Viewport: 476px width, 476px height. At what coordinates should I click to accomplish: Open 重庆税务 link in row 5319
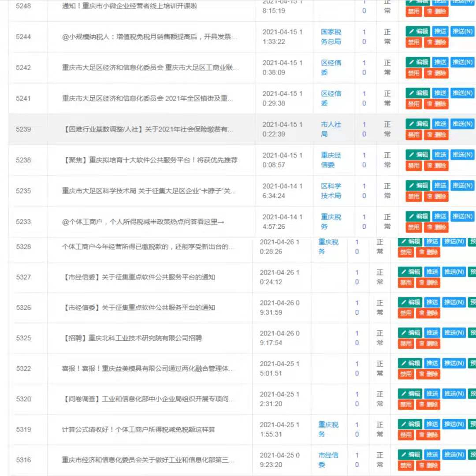(328, 429)
